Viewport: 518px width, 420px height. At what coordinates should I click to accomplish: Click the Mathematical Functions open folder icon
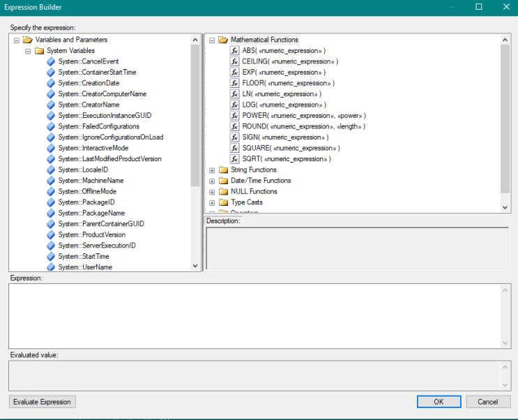pos(223,40)
